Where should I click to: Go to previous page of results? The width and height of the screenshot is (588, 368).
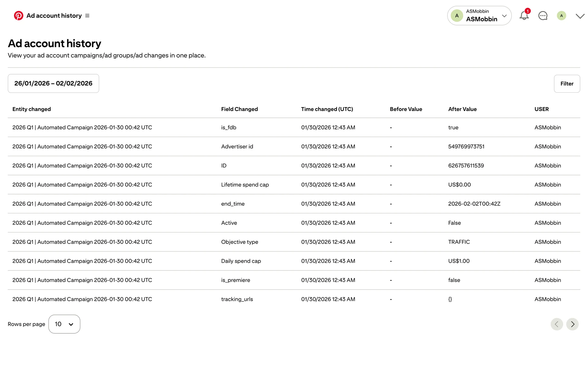pyautogui.click(x=556, y=324)
